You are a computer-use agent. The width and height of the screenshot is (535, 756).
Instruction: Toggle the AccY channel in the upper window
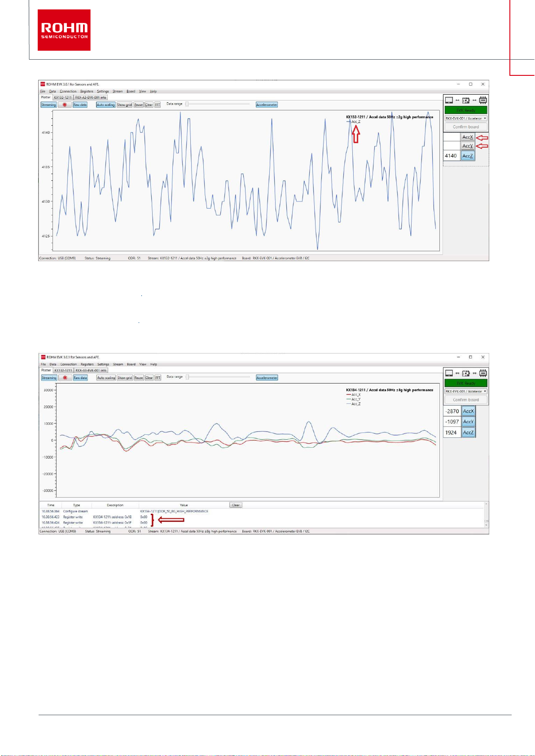click(x=468, y=146)
